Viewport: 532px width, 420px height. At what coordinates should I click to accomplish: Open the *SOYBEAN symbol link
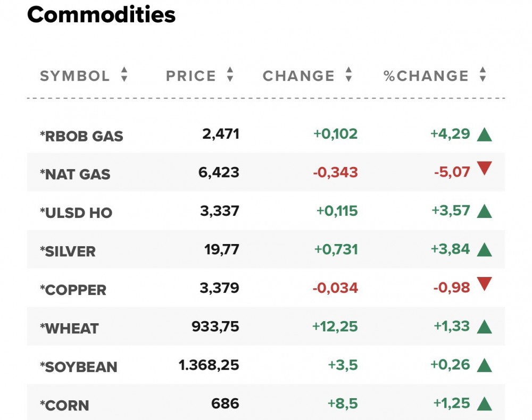click(79, 367)
